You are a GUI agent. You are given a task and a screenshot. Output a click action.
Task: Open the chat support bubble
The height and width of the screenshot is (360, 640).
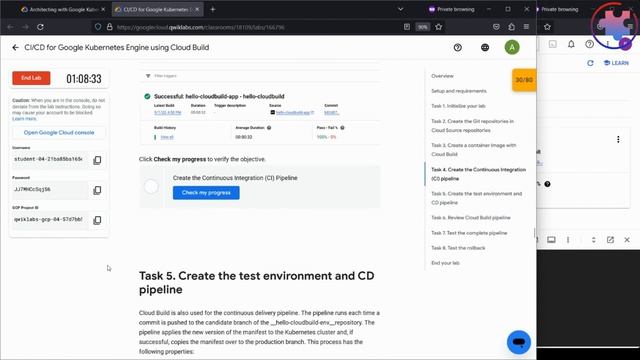[x=519, y=342]
